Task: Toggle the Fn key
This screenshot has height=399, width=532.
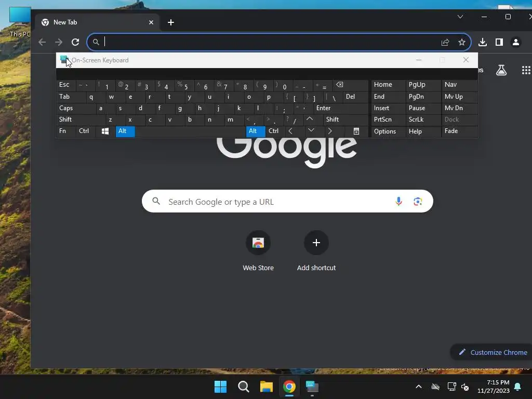Action: (x=66, y=131)
